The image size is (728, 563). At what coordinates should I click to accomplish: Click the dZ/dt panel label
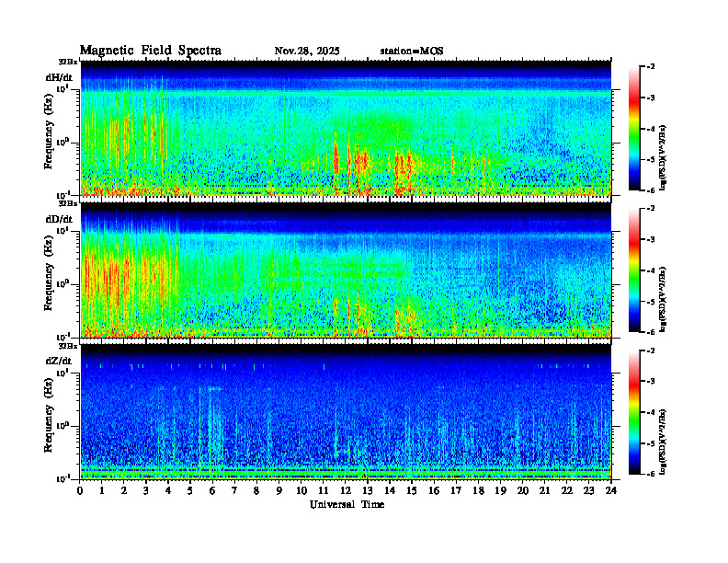[x=59, y=361]
